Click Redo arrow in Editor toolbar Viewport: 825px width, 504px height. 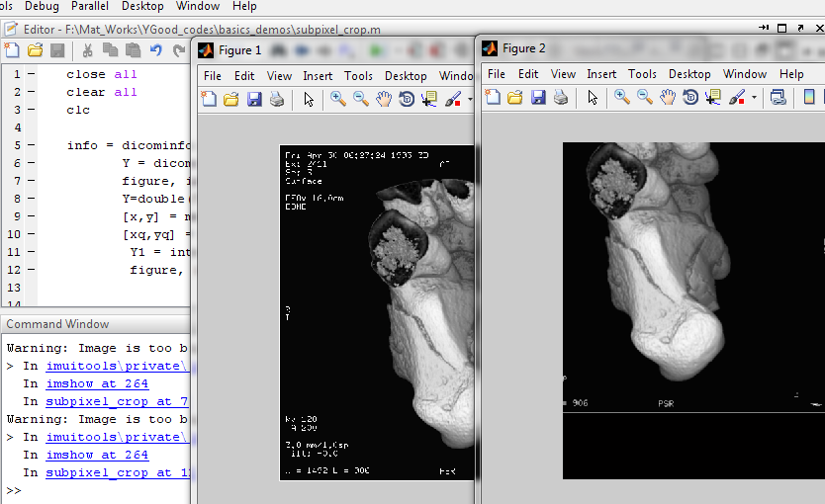point(179,50)
